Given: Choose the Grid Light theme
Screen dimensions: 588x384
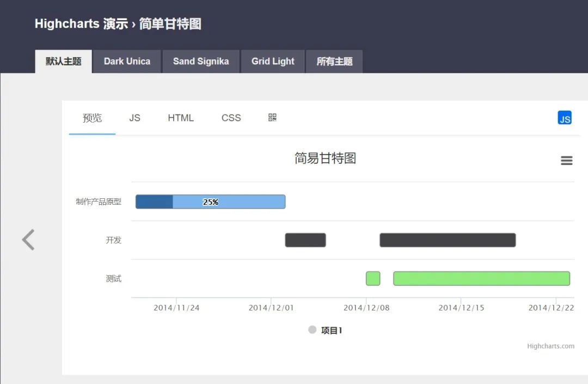Looking at the screenshot, I should [273, 62].
